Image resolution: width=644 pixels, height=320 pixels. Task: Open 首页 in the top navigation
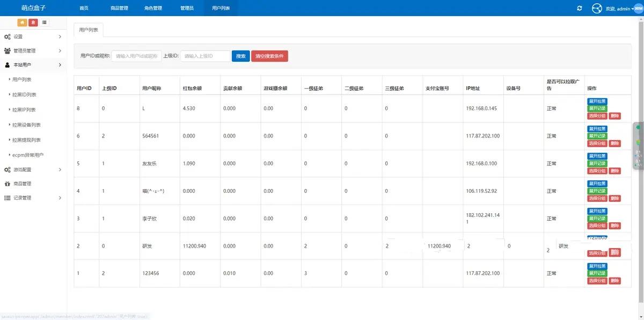point(84,8)
